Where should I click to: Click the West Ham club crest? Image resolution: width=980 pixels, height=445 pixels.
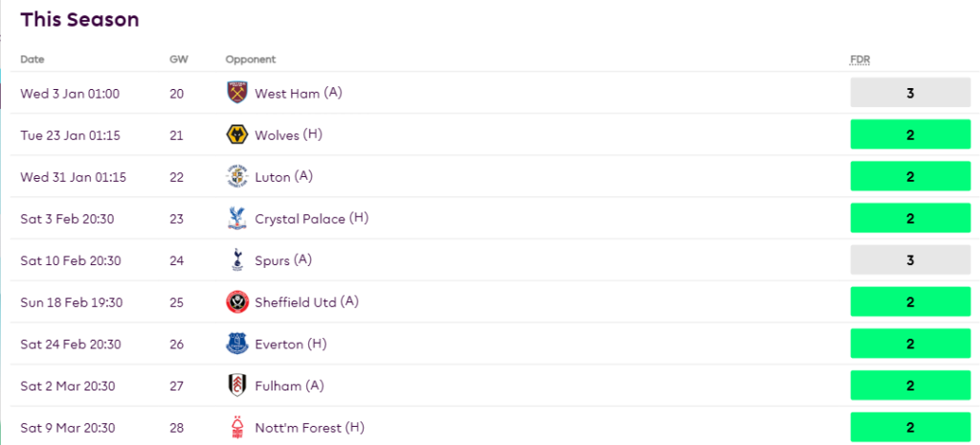click(236, 93)
